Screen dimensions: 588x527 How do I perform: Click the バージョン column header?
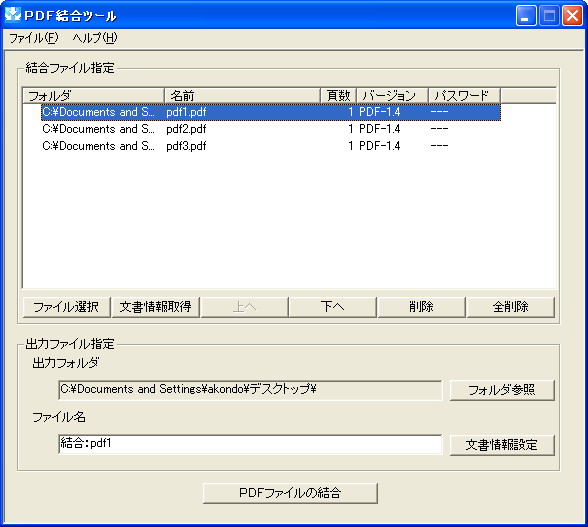click(392, 96)
